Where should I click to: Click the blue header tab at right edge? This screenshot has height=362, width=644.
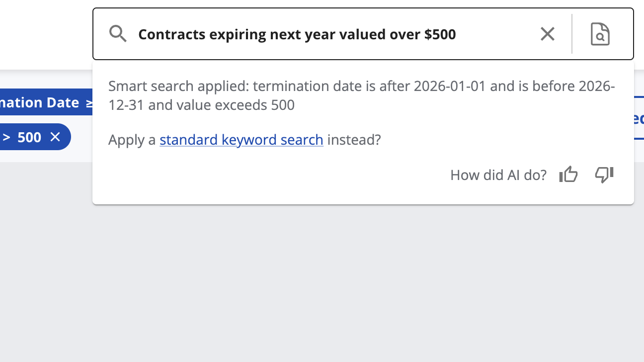click(640, 119)
